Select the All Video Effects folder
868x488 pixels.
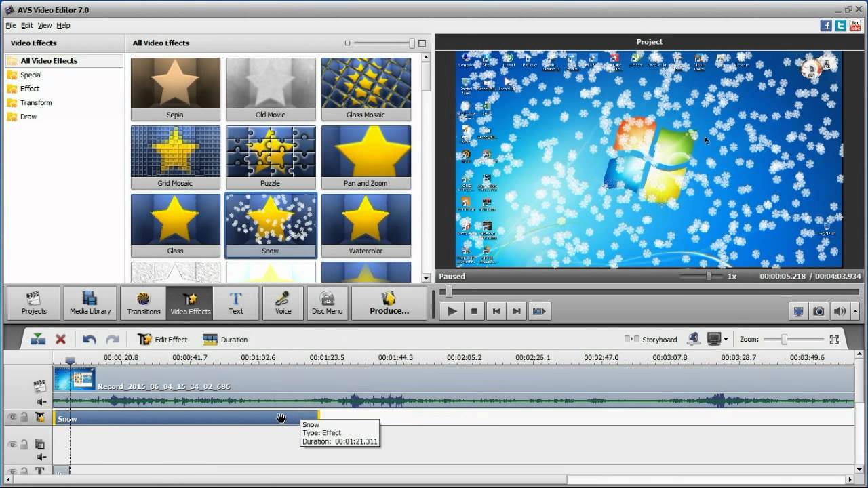64,60
